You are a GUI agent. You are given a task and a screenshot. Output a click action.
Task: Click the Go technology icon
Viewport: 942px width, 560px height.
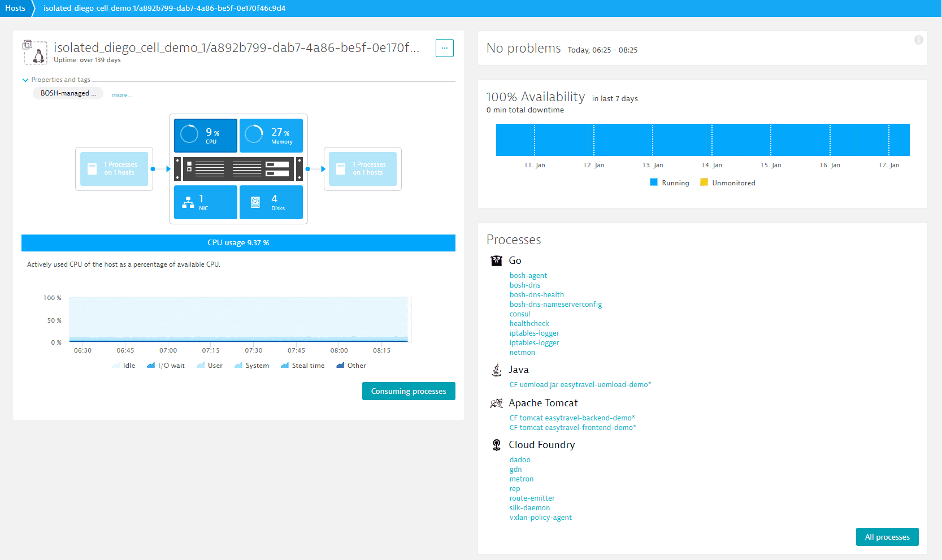click(496, 261)
